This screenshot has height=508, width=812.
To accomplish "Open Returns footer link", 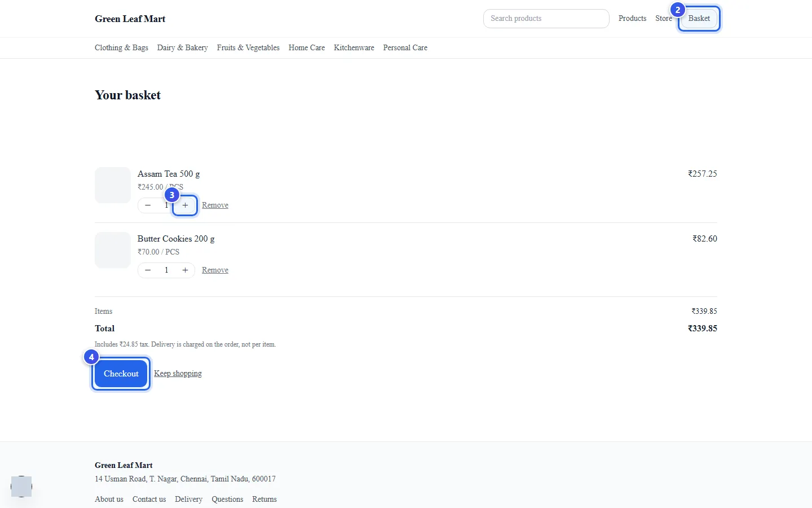I will (x=264, y=500).
